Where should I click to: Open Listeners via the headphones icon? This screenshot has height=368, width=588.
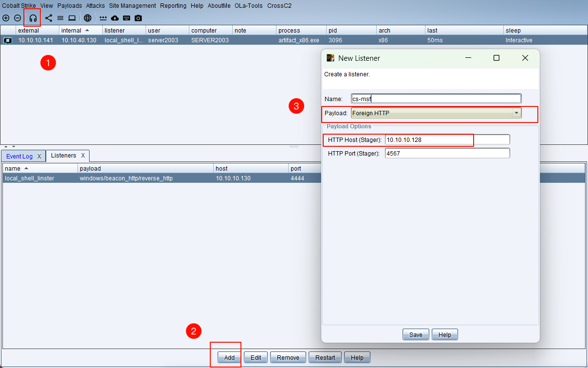click(33, 18)
